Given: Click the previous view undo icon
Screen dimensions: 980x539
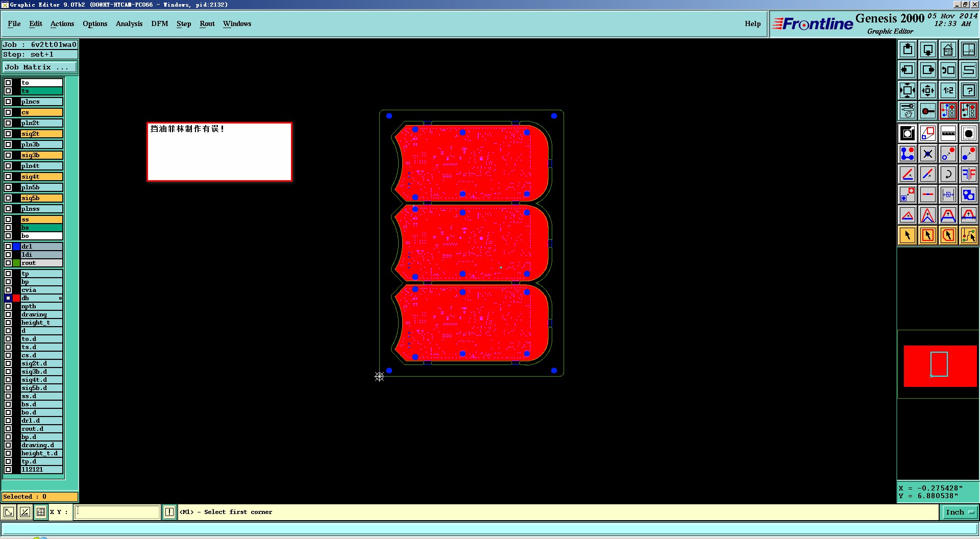Looking at the screenshot, I should tap(948, 70).
